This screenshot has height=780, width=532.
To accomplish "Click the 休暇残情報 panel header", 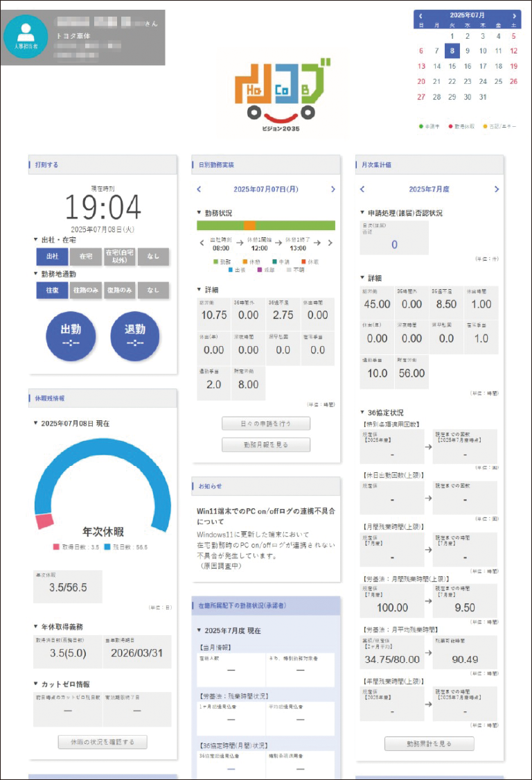I will [x=103, y=399].
